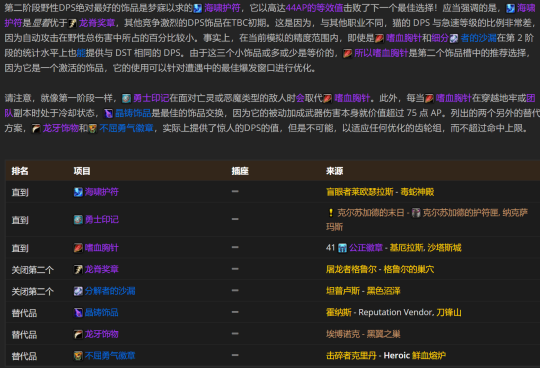This screenshot has width=540, height=368.
Task: Open the 盲眼者莱欧瑟拉斯 source link
Action: coord(360,192)
